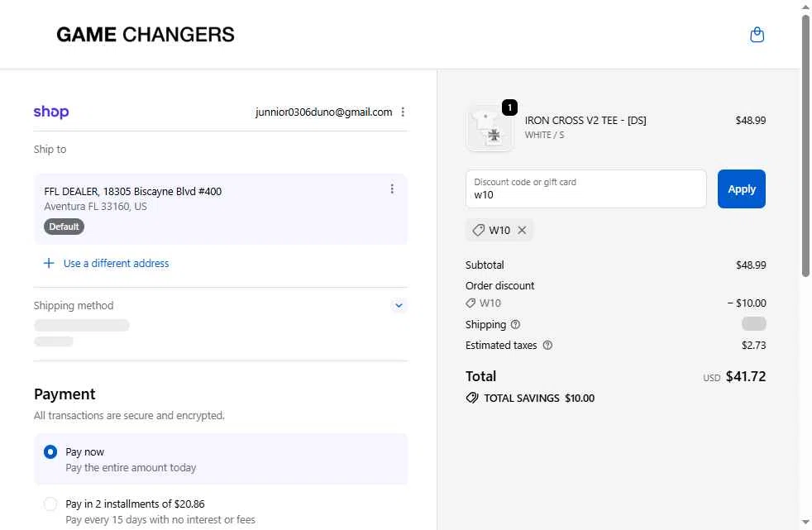Click IRON CROSS V2 TEE - [DS] product name
The height and width of the screenshot is (530, 812).
click(x=585, y=120)
